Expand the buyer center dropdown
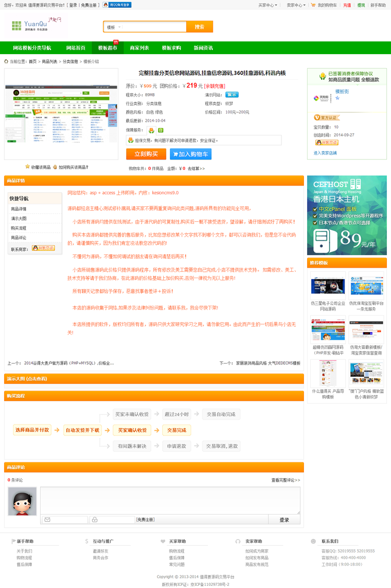 coord(267,5)
